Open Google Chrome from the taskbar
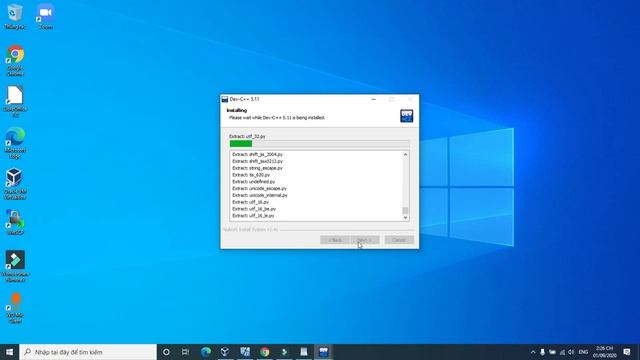The image size is (640, 360). pyautogui.click(x=264, y=352)
